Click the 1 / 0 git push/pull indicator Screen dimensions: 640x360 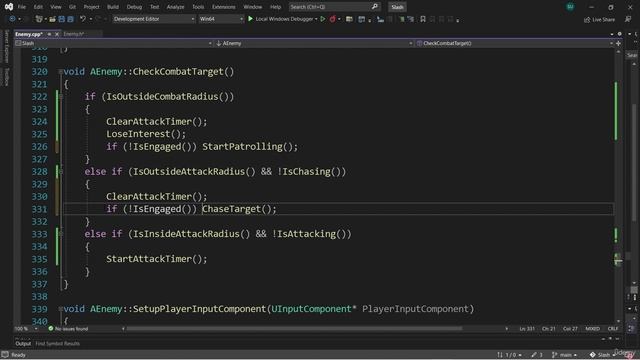coord(509,355)
